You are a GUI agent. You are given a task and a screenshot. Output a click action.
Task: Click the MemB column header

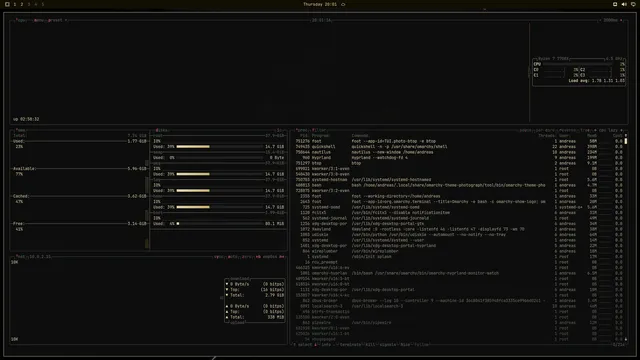click(x=592, y=136)
